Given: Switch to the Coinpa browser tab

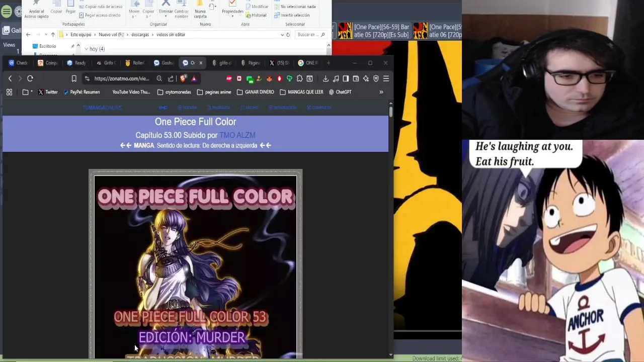Looking at the screenshot, I should pyautogui.click(x=48, y=63).
